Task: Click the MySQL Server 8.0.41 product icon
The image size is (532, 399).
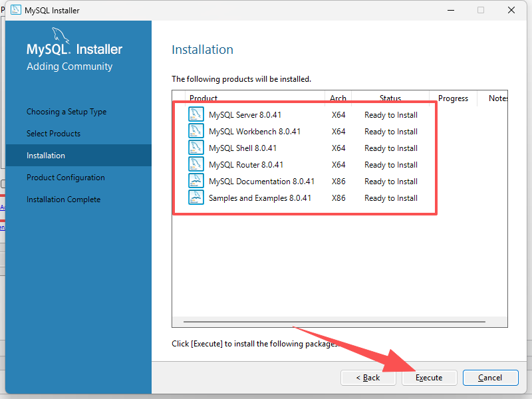Action: 196,114
